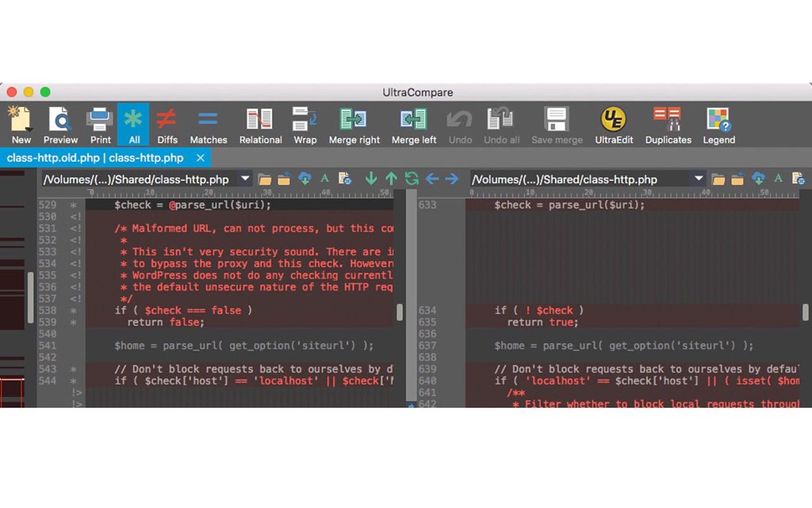Image resolution: width=812 pixels, height=508 pixels.
Task: Click right line number 634
Action: click(427, 310)
